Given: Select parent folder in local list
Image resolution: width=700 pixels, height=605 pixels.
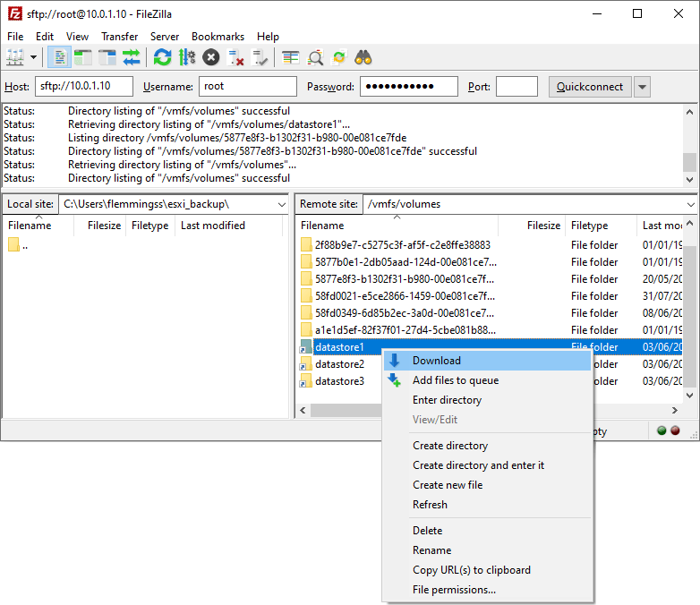Looking at the screenshot, I should pos(18,245).
